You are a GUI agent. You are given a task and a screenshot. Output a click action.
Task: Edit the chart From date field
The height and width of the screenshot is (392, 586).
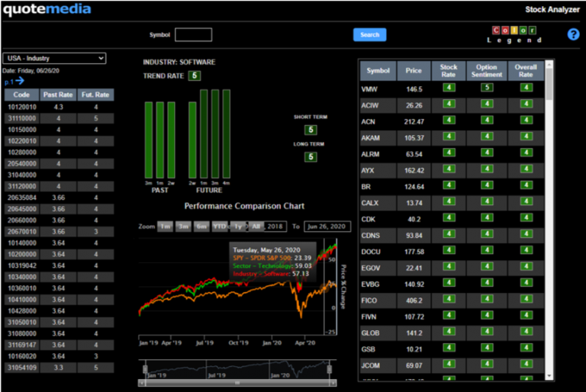pos(275,227)
